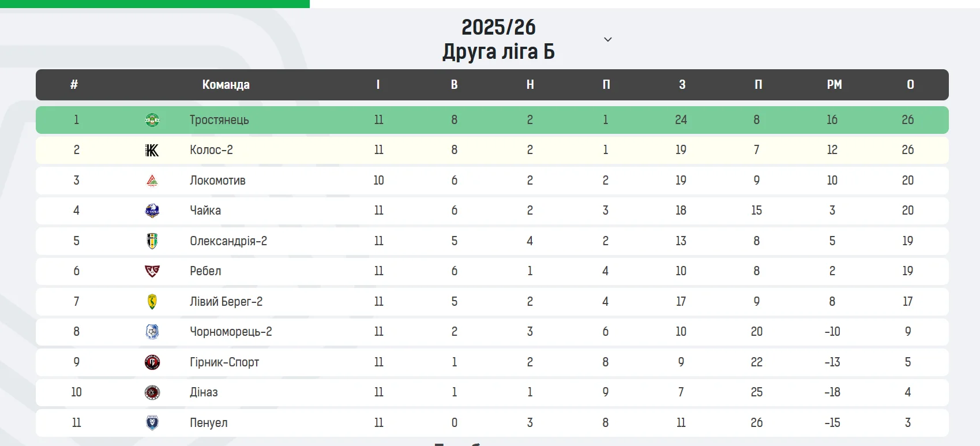
Task: Select the Пенуел team name
Action: tap(209, 423)
